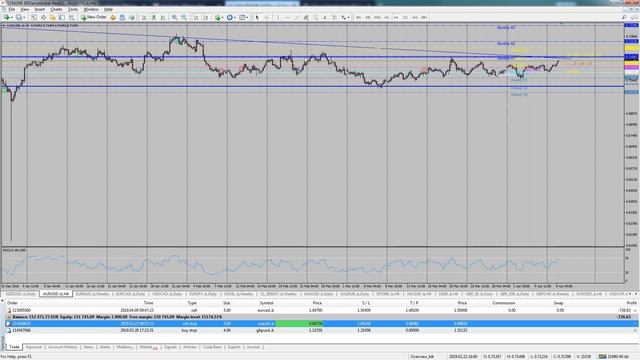Screen dimensions: 640x360
Task: Open the Periods clock icon
Action: pos(230,18)
